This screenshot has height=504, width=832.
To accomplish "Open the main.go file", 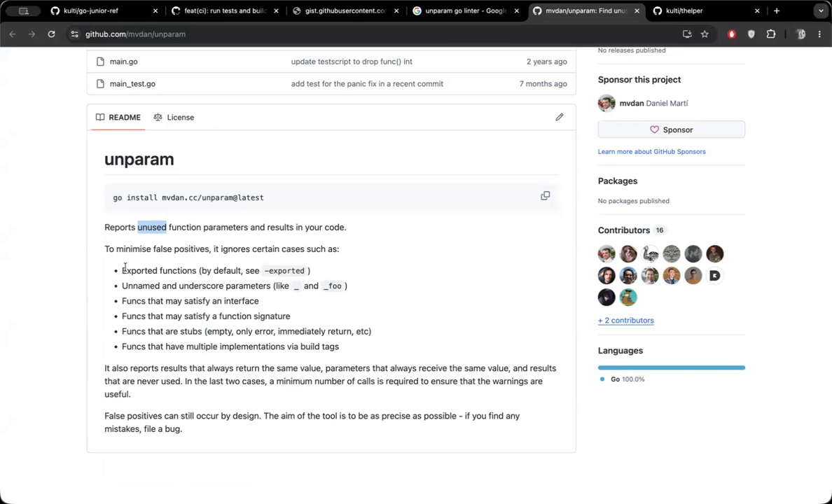I will pos(124,62).
